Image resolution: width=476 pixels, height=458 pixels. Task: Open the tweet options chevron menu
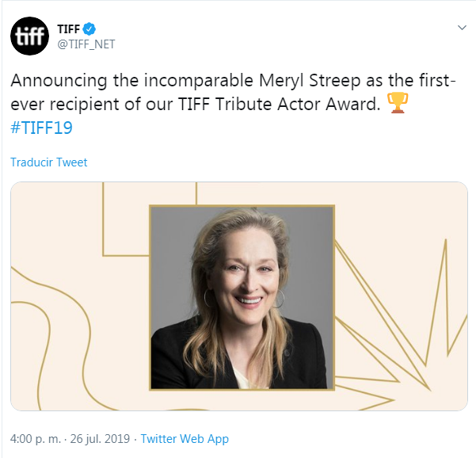[463, 28]
